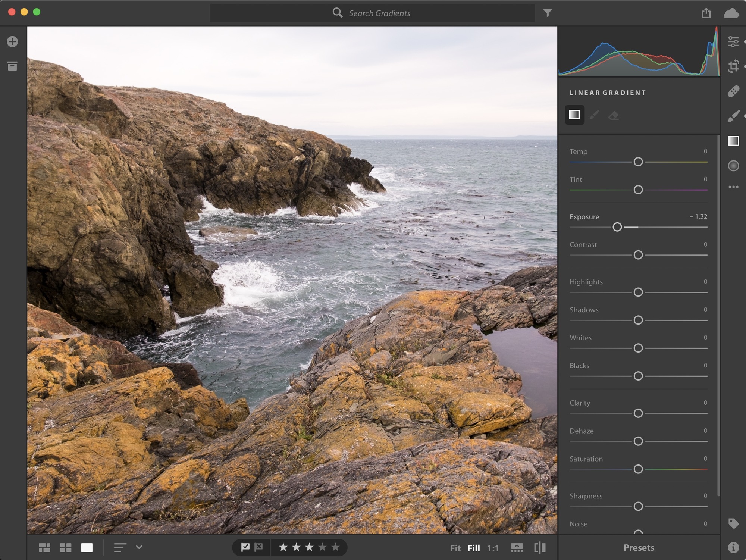Rate photo five stars
Screen dimensions: 746x560
point(335,547)
